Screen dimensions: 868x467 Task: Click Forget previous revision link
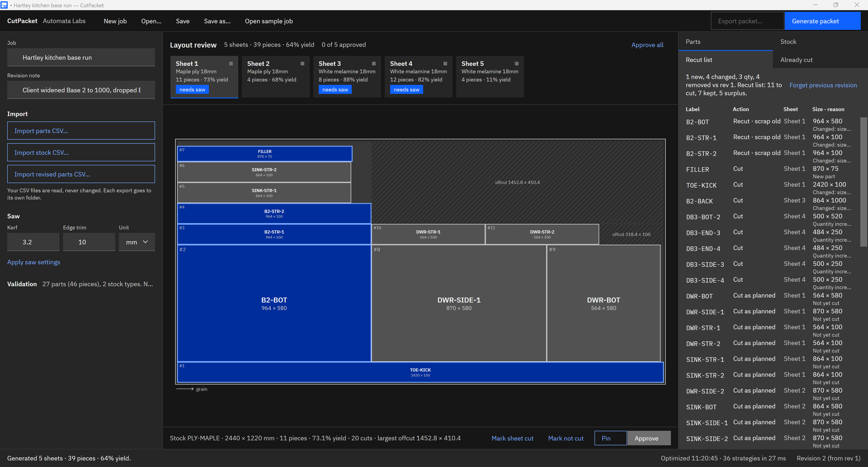point(823,85)
